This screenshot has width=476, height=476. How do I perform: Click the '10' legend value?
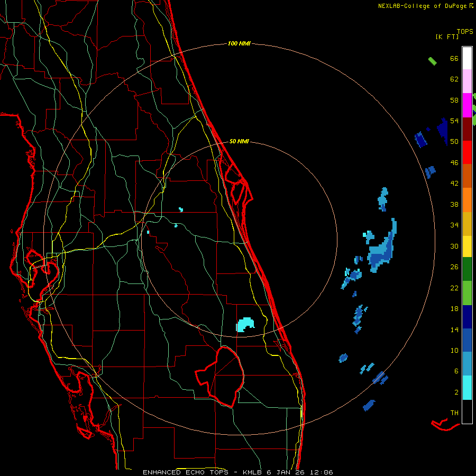454,350
